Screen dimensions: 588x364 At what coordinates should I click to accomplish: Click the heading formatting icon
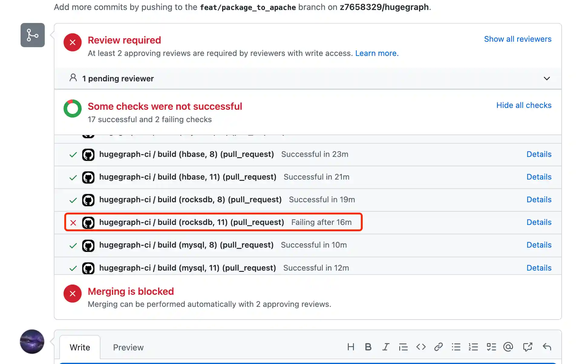point(351,347)
